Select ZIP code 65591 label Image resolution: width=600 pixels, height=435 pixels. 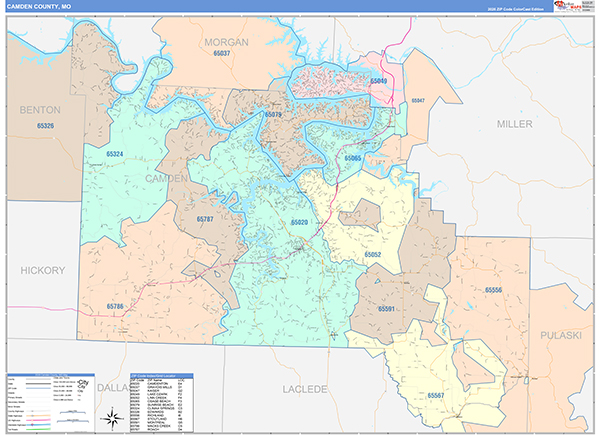386,309
